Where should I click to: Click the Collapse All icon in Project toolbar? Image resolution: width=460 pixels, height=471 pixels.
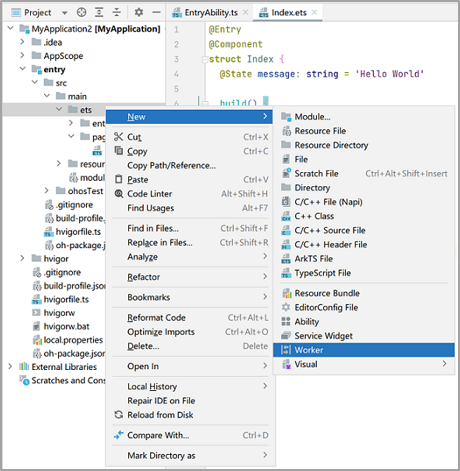point(116,13)
